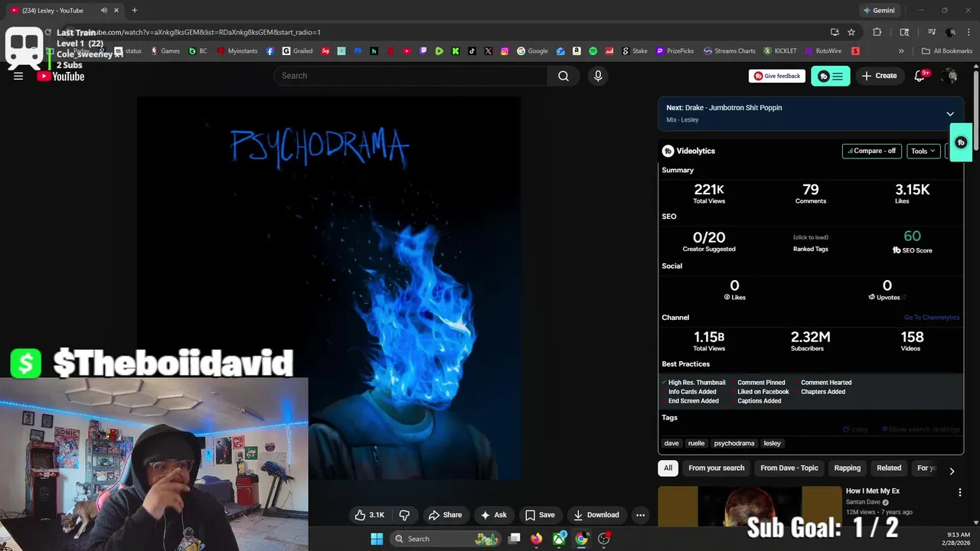This screenshot has width=980, height=551.
Task: Mute the tab via speaker icon
Action: coord(104,11)
